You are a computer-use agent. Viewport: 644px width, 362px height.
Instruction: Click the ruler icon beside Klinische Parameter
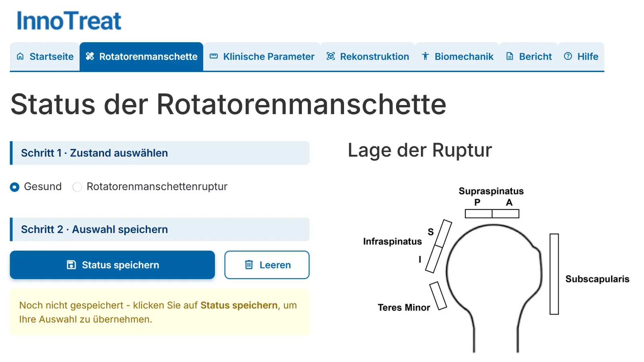[214, 56]
